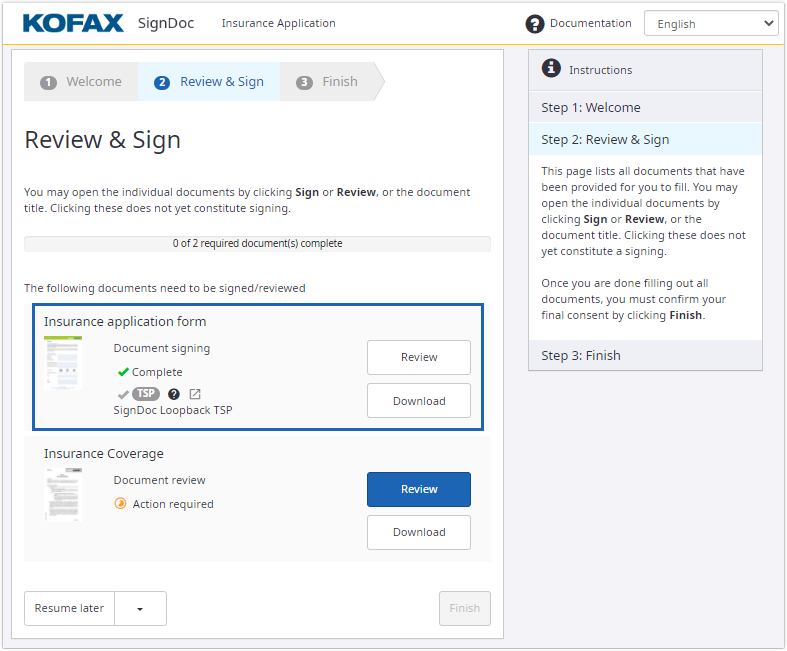The image size is (787, 651).
Task: Click the orange Action required status icon
Action: click(121, 504)
